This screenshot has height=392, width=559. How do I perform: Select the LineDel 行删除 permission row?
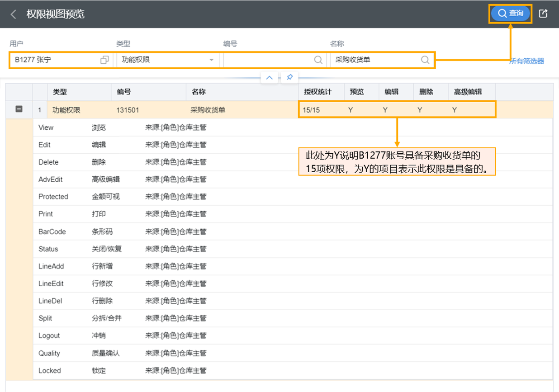point(292,301)
